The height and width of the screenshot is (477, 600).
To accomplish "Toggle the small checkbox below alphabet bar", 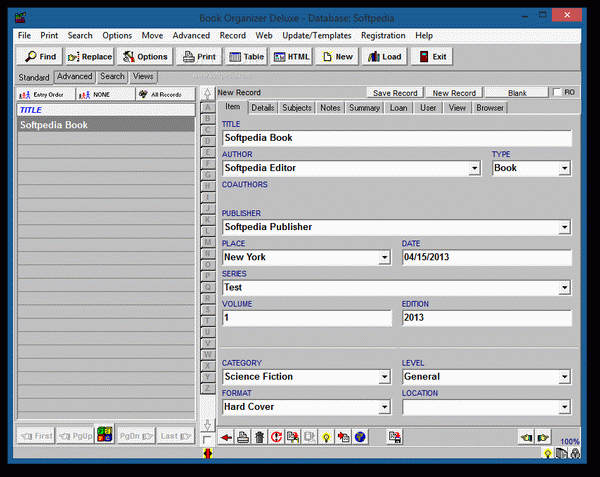I will (x=207, y=439).
